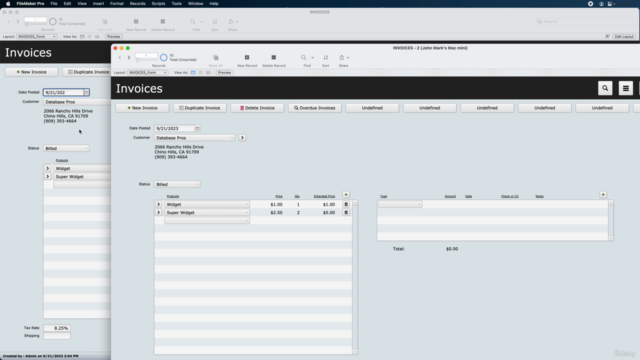Open the Customer dropdown showing Database Pros
Screen dimensions: 640x360
click(x=195, y=138)
